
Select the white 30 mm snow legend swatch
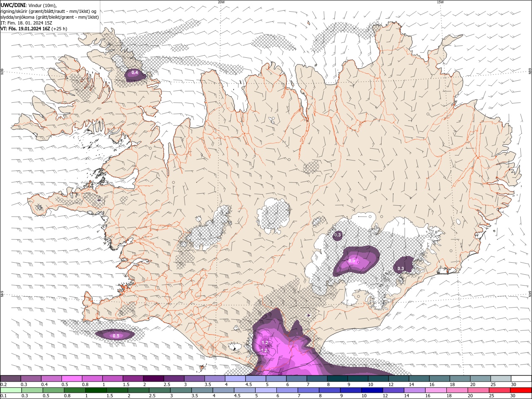[521, 379]
